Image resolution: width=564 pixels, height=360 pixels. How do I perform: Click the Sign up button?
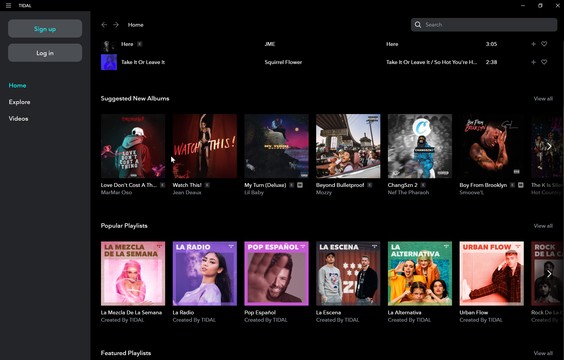click(45, 29)
